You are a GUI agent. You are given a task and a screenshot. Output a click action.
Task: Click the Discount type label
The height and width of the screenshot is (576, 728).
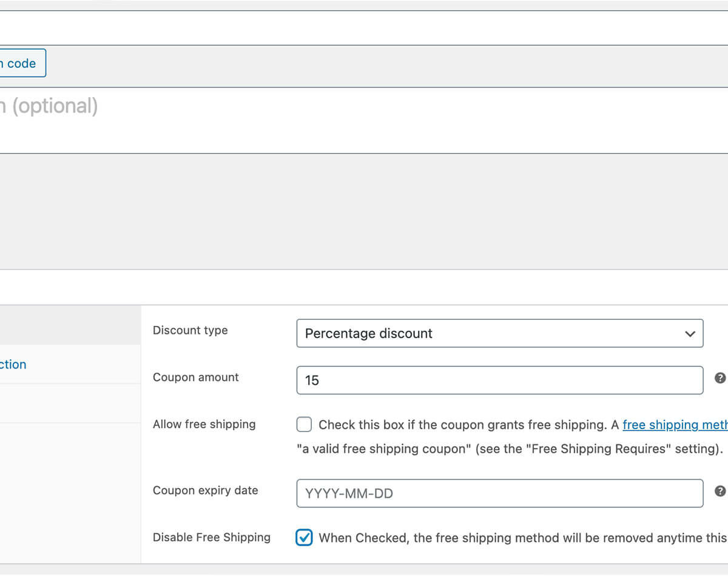click(x=190, y=330)
